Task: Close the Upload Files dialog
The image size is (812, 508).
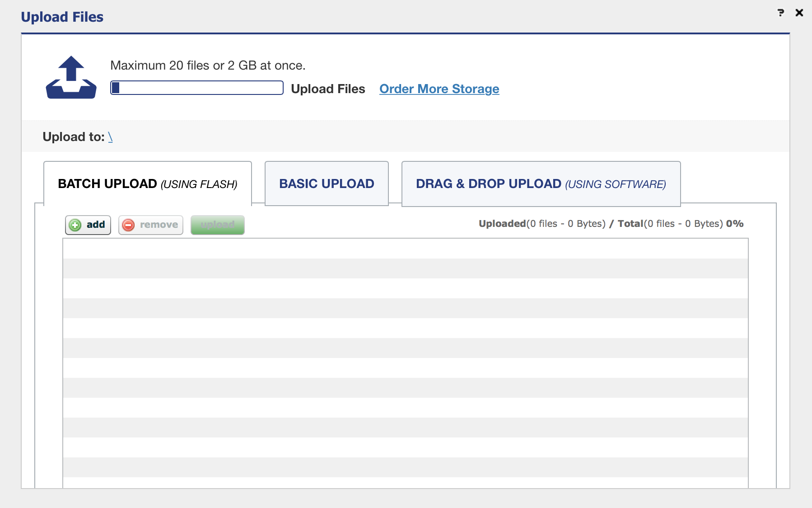Action: point(799,13)
